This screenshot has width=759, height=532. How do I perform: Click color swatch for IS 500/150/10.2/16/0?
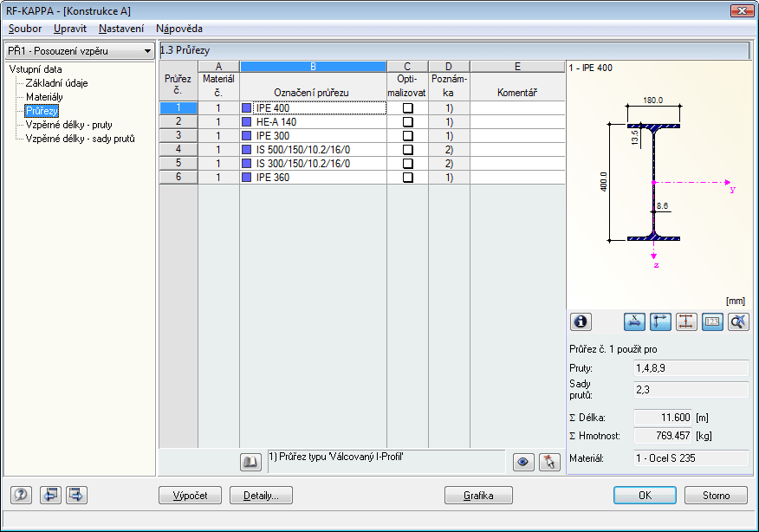coord(246,150)
